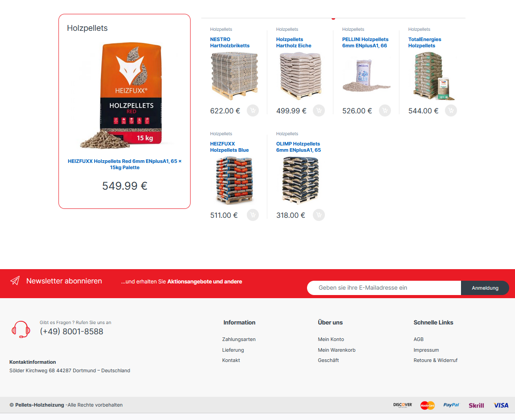Open Holzpellets Hartholz Eiche title link
The height and width of the screenshot is (420, 515).
tap(294, 42)
